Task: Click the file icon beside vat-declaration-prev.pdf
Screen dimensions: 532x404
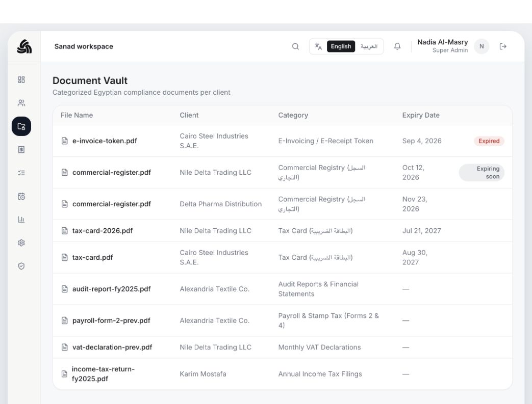Action: pos(64,347)
